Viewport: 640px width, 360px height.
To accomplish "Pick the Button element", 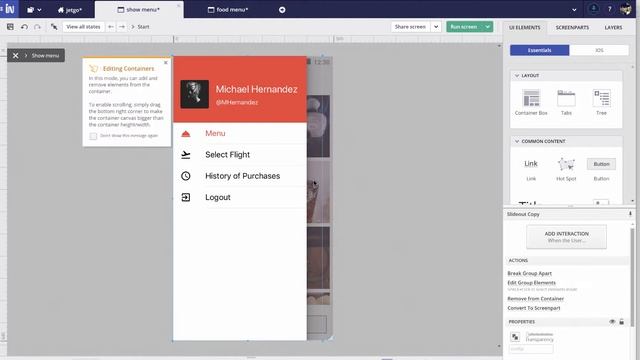I will (x=601, y=169).
